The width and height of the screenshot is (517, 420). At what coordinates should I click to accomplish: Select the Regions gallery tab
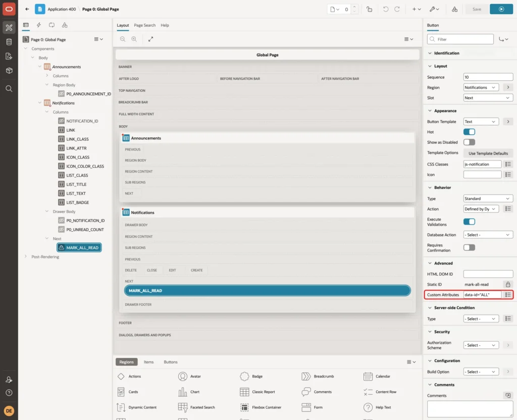pos(127,361)
